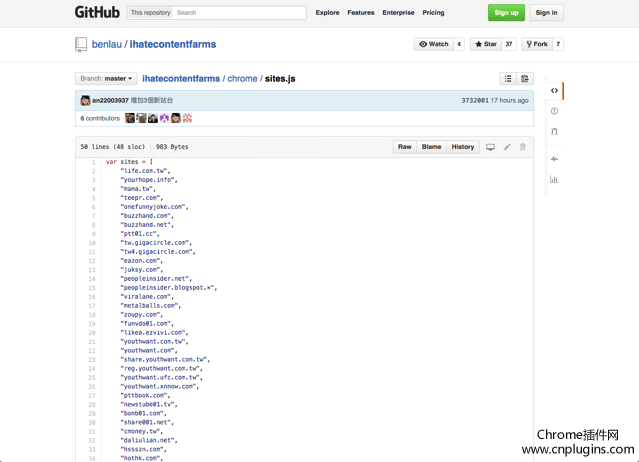The image size is (639, 462).
Task: Open file in desktop client icon
Action: point(490,147)
